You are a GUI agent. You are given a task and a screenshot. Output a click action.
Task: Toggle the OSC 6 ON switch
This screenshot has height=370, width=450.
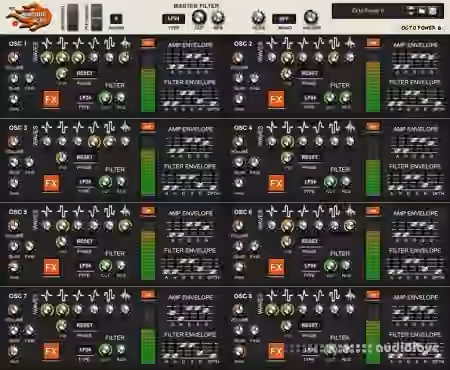point(373,211)
